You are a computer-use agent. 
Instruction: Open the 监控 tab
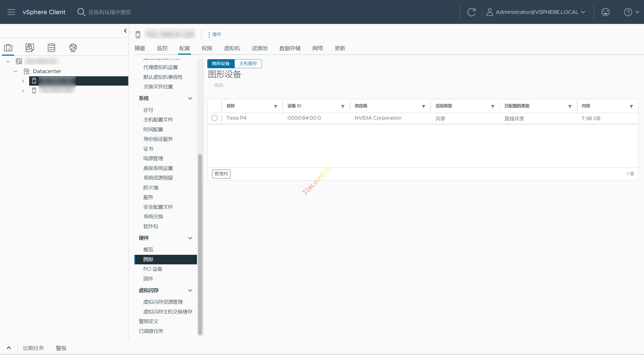[162, 48]
